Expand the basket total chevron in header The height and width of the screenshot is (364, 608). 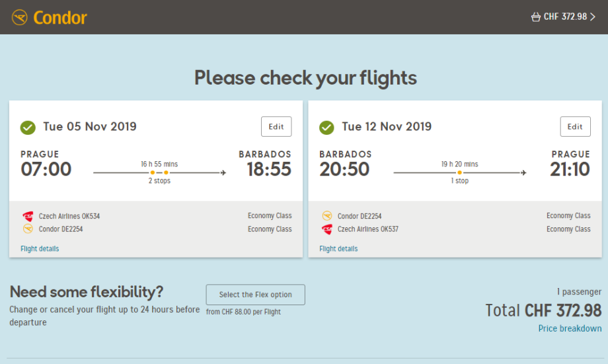(593, 17)
